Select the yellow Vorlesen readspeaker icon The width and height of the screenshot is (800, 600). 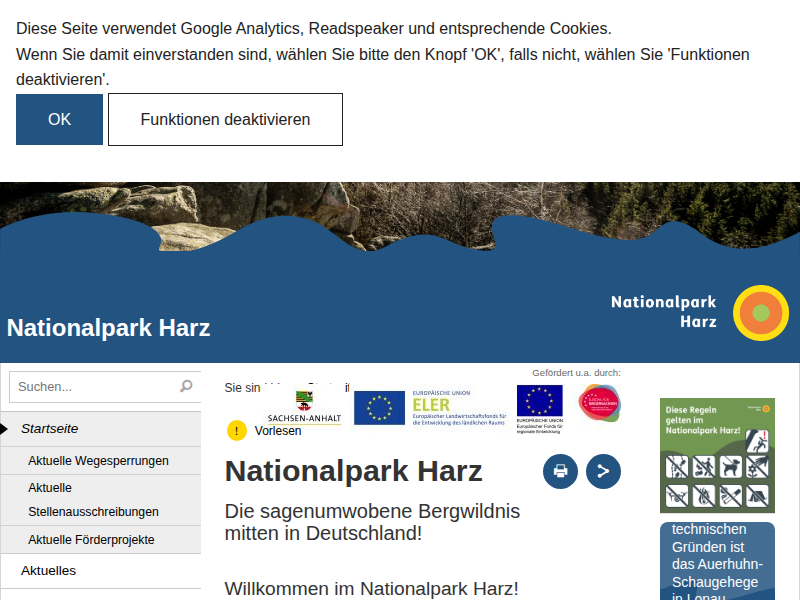click(235, 430)
